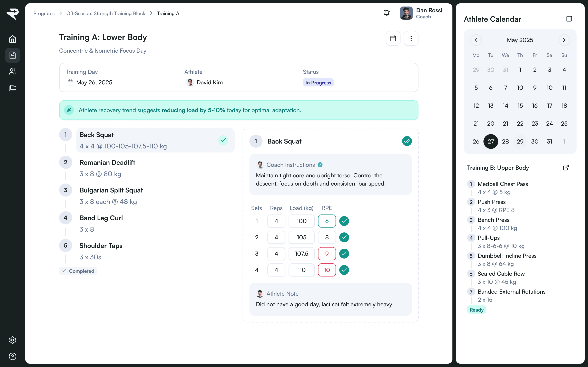588x367 pixels.
Task: Collapse the Athlete Calendar side panel
Action: point(569,19)
